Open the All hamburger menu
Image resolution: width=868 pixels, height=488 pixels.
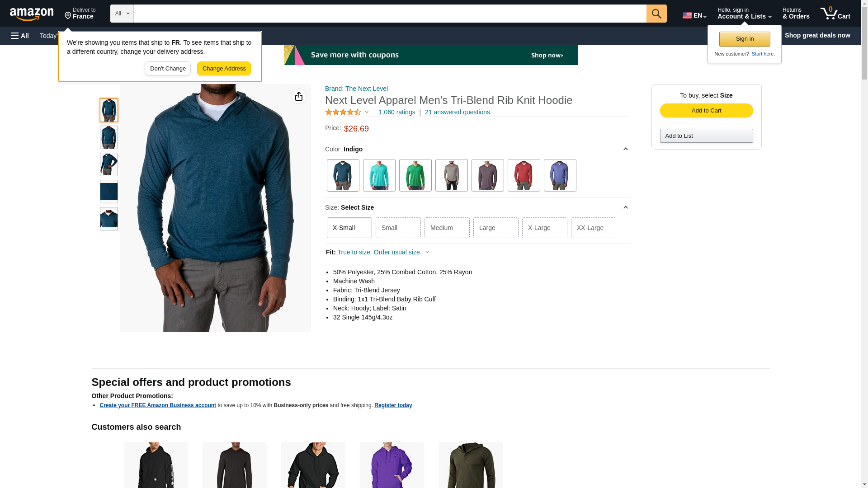pyautogui.click(x=20, y=36)
